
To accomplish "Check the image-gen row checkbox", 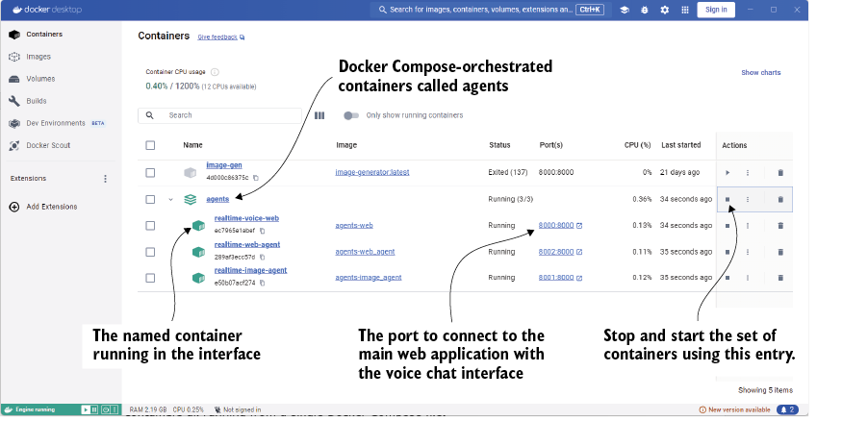I will pos(150,173).
